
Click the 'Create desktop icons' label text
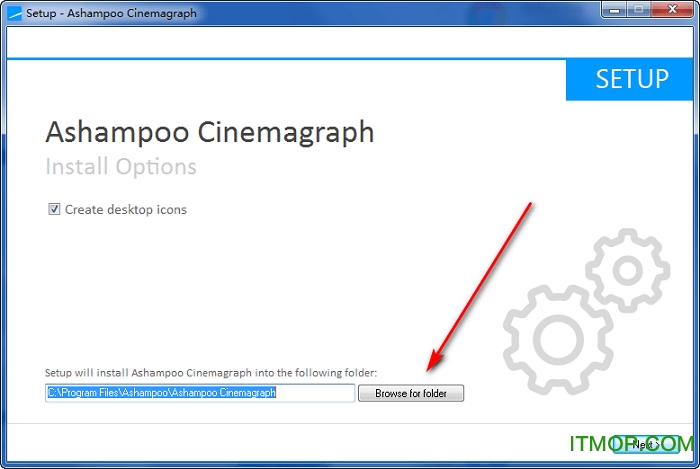click(126, 209)
